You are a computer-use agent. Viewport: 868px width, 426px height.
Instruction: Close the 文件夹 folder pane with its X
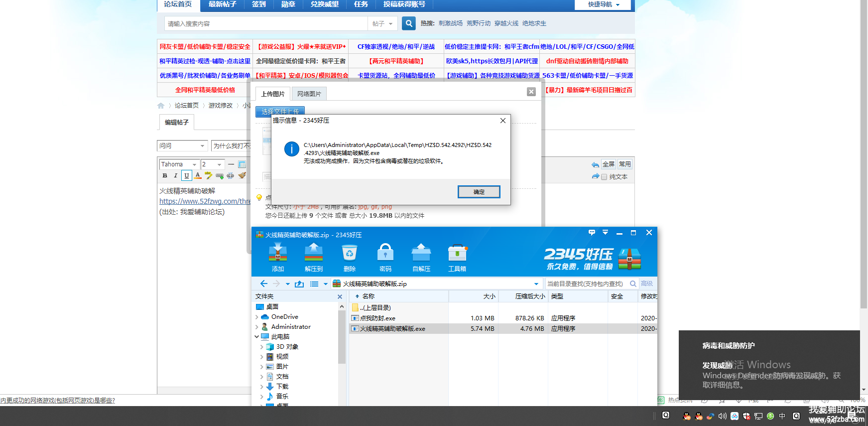340,296
